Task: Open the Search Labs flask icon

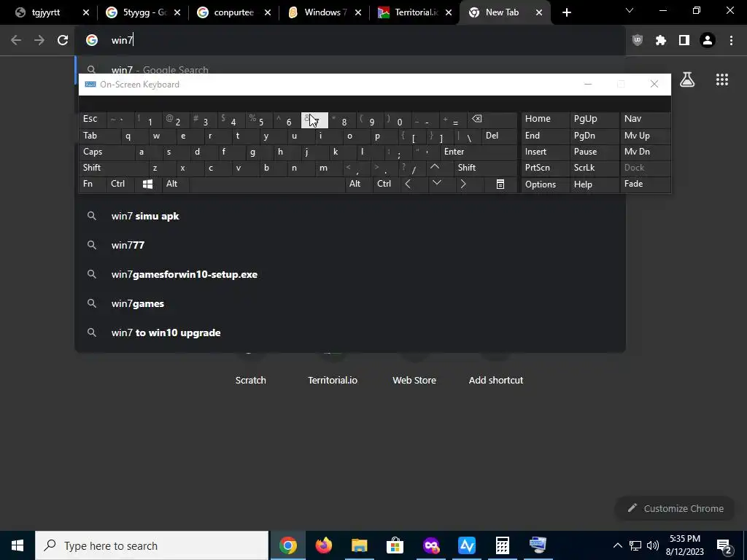Action: pos(687,79)
